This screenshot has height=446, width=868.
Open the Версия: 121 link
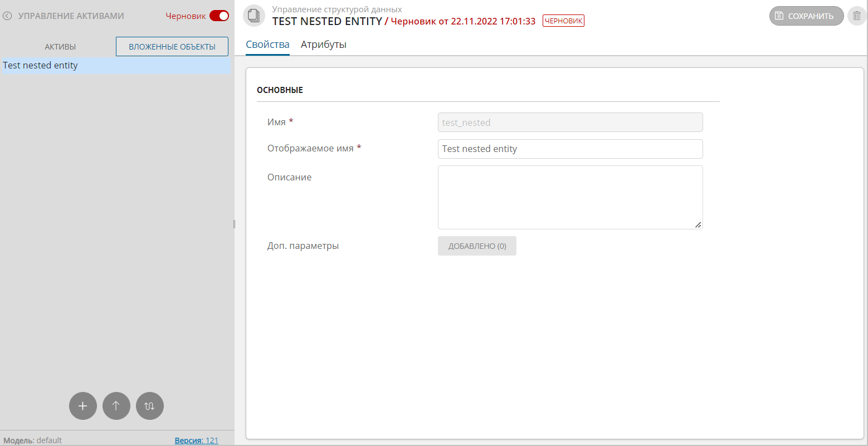coord(196,440)
